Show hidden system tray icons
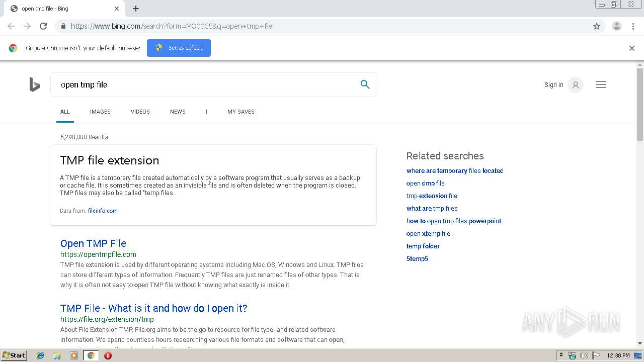Image resolution: width=644 pixels, height=362 pixels. click(561, 355)
